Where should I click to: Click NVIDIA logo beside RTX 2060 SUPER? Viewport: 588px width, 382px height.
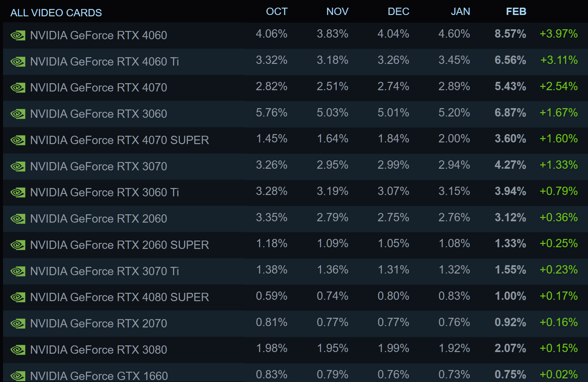tap(18, 245)
